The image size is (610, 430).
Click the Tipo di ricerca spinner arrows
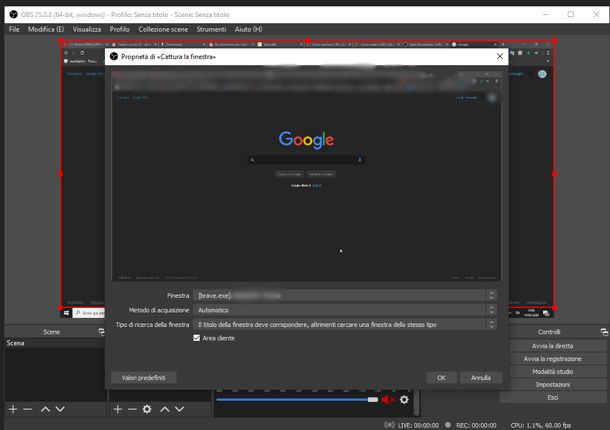[x=491, y=325]
